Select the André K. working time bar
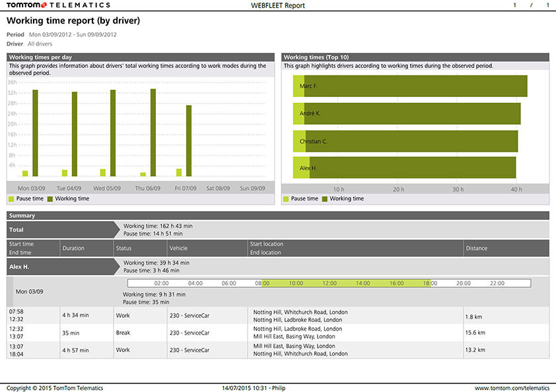 click(412, 114)
